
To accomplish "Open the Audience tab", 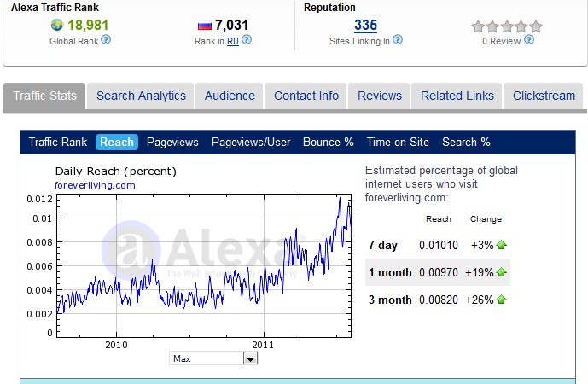I will tap(230, 96).
